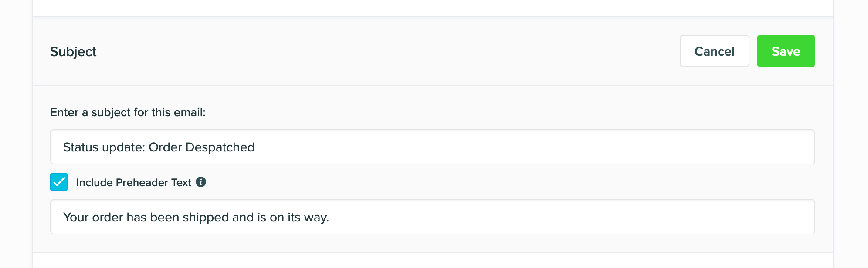Focus the preheader text input field

(x=432, y=217)
